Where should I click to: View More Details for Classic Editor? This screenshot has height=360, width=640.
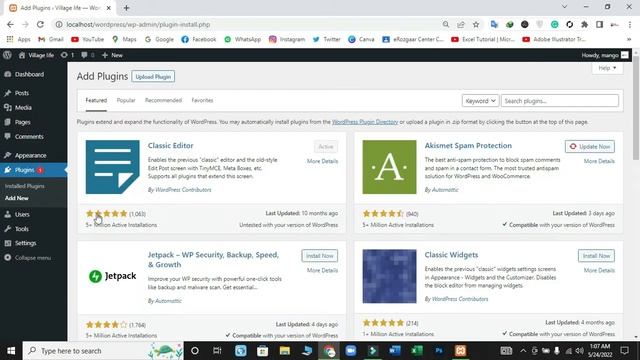pyautogui.click(x=322, y=161)
